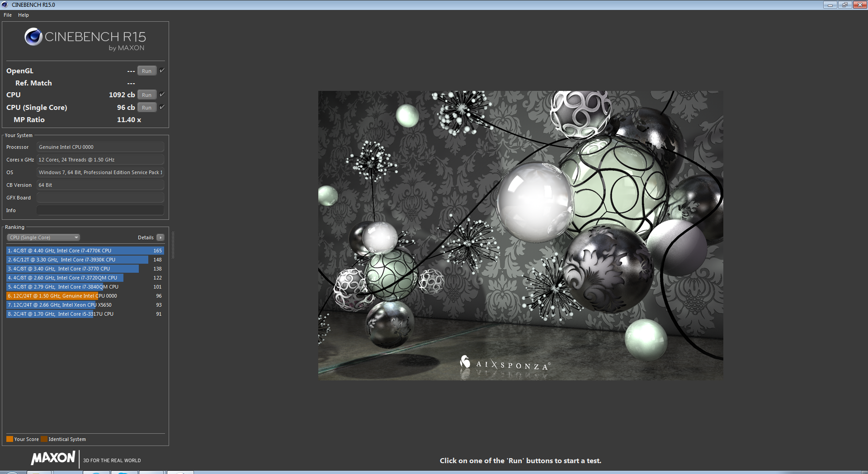Select ranking row Intel Core i7-3840QM CPU
The image size is (868, 474).
(85, 287)
